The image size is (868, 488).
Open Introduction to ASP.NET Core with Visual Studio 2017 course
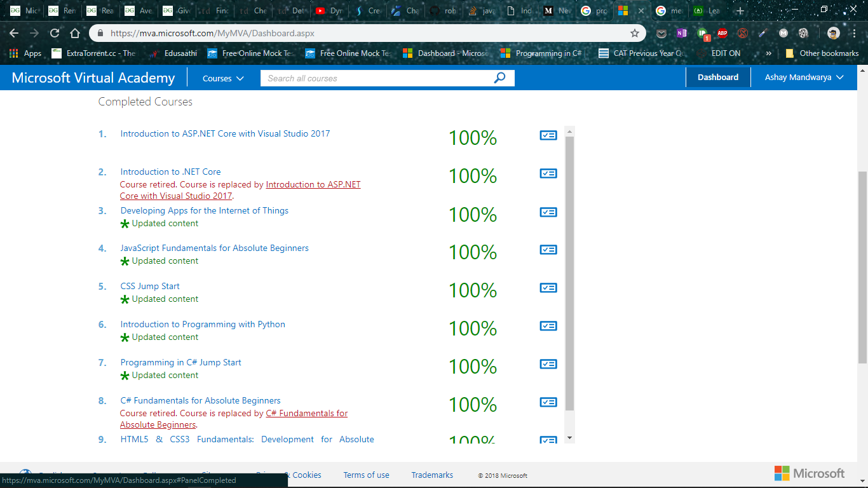[225, 133]
